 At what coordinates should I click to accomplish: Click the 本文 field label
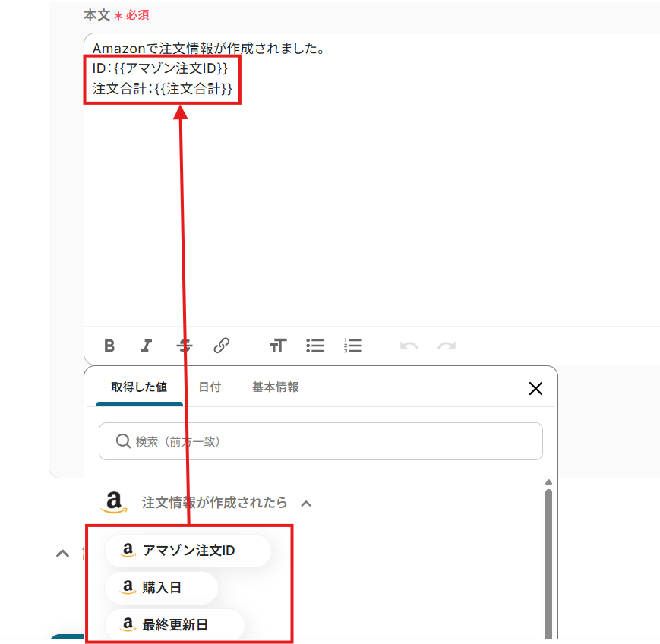coord(96,15)
